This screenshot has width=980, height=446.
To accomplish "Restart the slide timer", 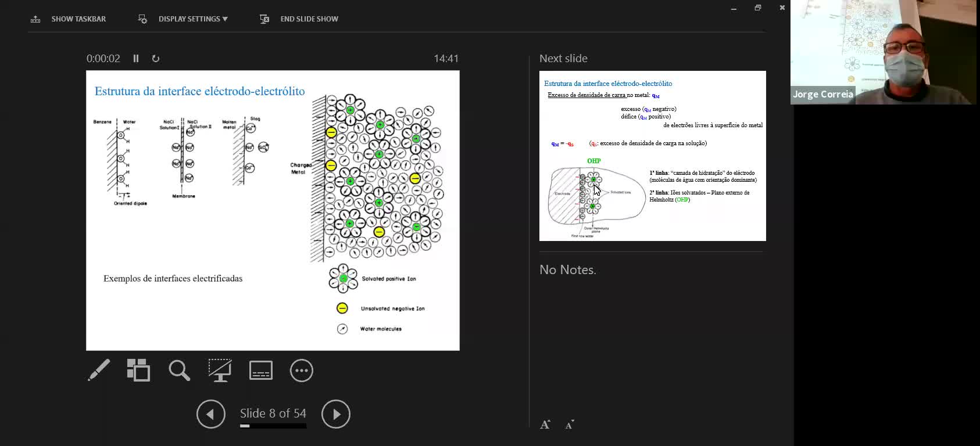I will click(x=155, y=59).
